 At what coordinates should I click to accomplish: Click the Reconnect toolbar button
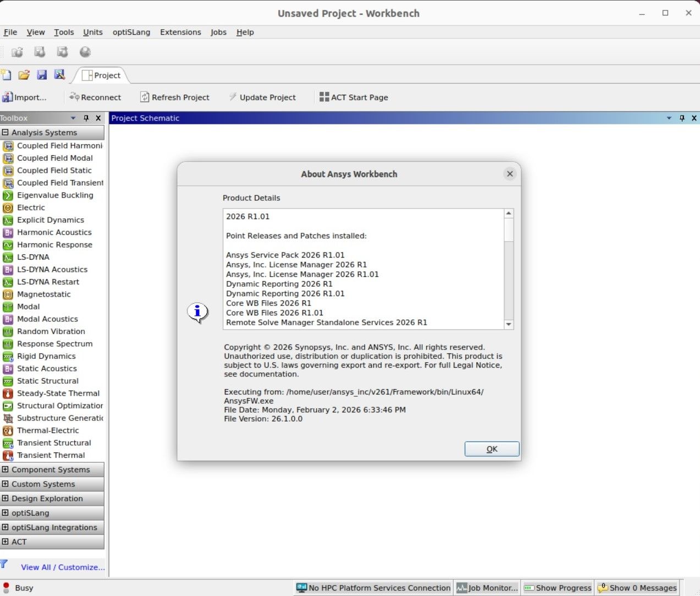point(95,97)
